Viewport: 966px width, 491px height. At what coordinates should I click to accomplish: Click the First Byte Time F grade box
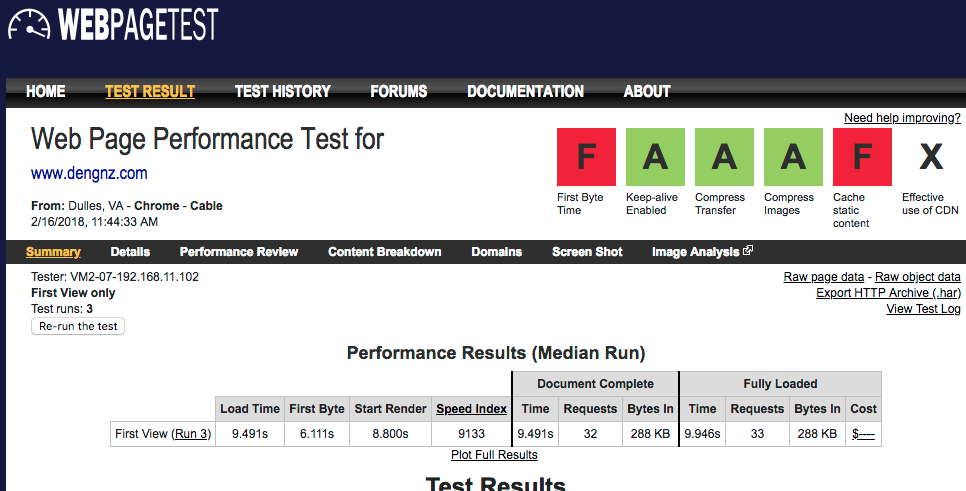point(586,156)
